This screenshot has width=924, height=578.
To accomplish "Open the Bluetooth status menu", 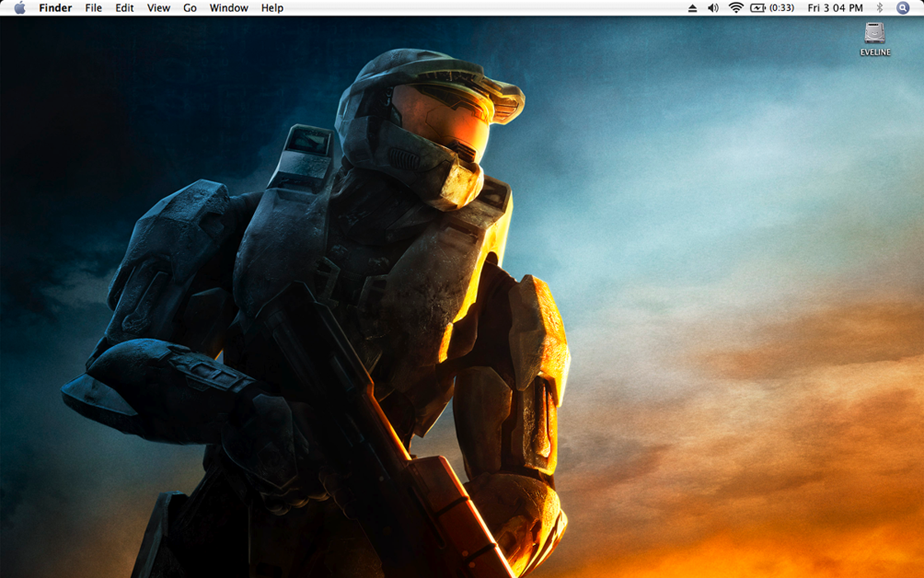I will point(879,7).
